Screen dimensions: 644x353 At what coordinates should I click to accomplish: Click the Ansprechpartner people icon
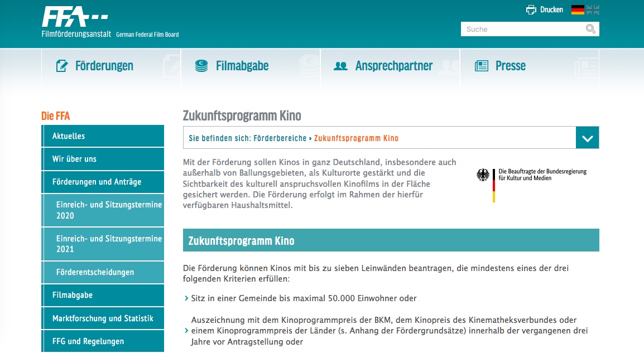340,66
